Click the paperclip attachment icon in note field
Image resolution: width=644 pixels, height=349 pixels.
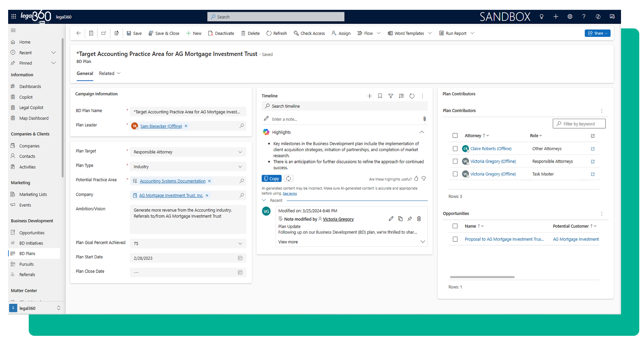424,119
